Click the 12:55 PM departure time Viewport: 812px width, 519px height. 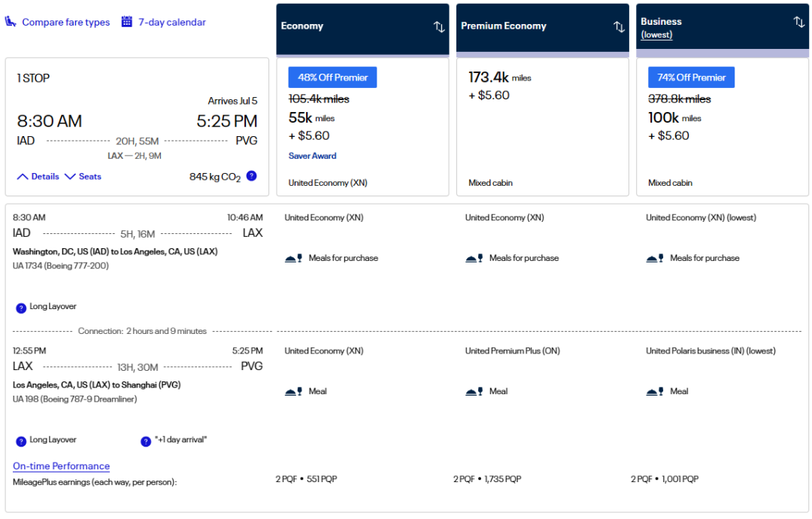pos(29,351)
